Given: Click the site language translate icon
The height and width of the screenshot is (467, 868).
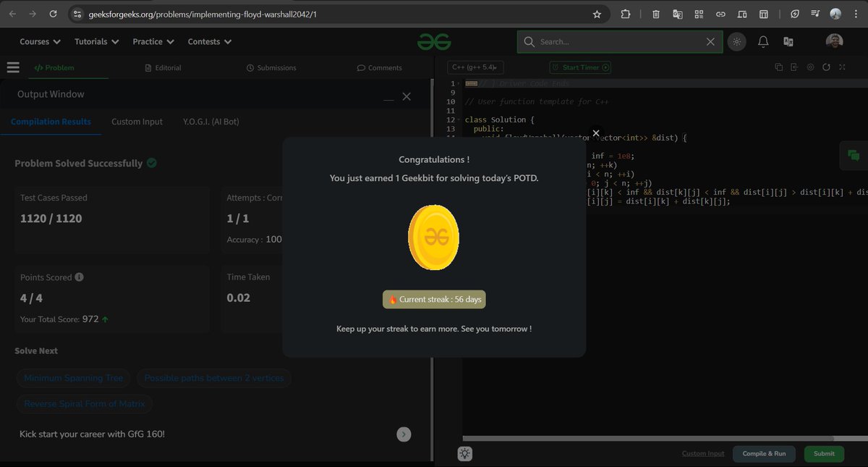Looking at the screenshot, I should [788, 42].
